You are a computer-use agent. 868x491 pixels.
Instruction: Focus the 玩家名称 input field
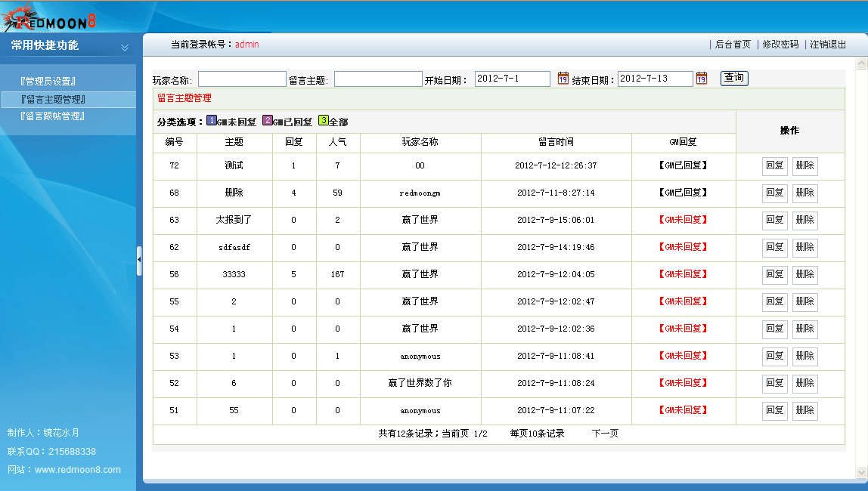(242, 79)
